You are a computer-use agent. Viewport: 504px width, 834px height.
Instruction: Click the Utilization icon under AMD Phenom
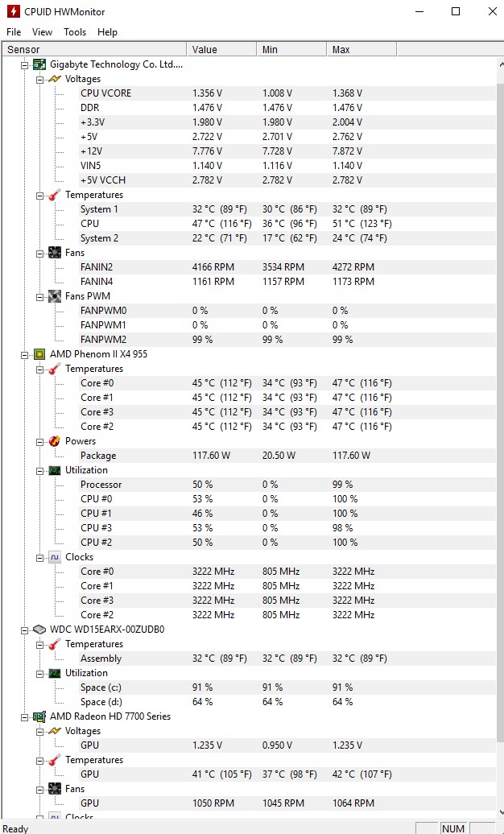(x=55, y=470)
